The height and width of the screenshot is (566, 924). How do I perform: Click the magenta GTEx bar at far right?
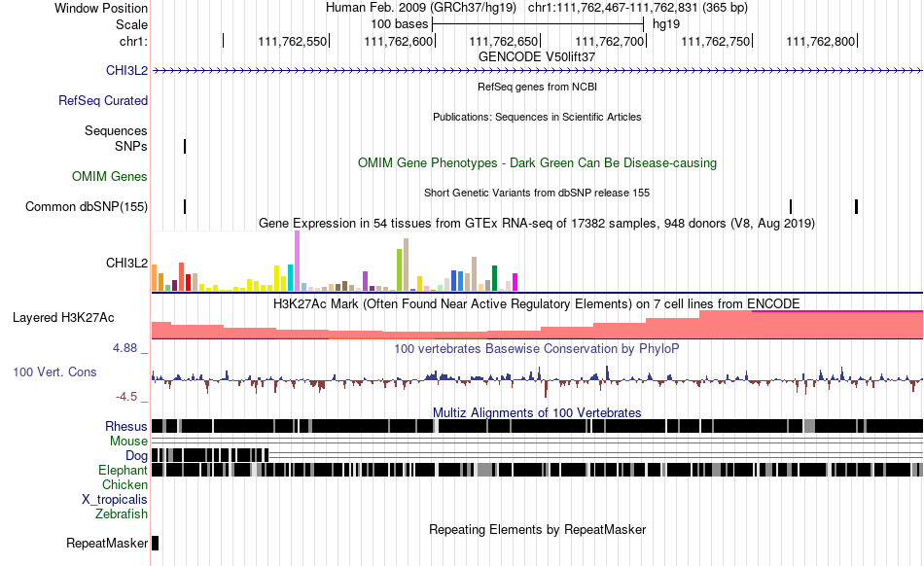(x=515, y=282)
